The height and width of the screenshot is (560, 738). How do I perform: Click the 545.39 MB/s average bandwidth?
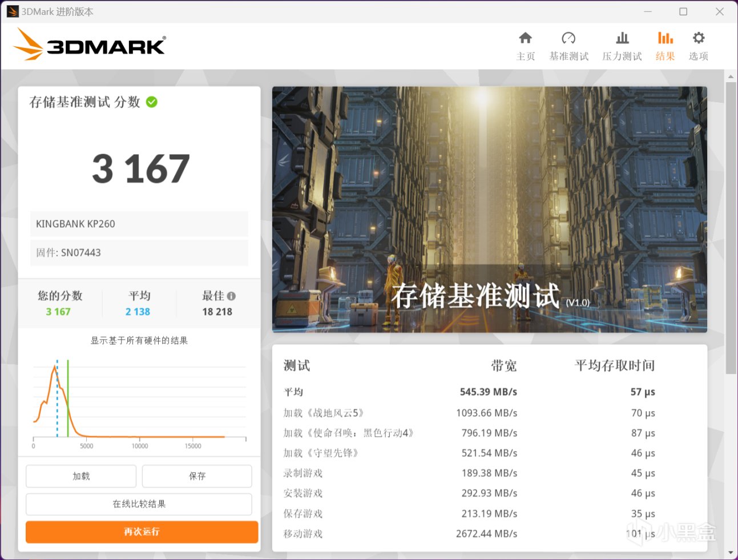[489, 392]
